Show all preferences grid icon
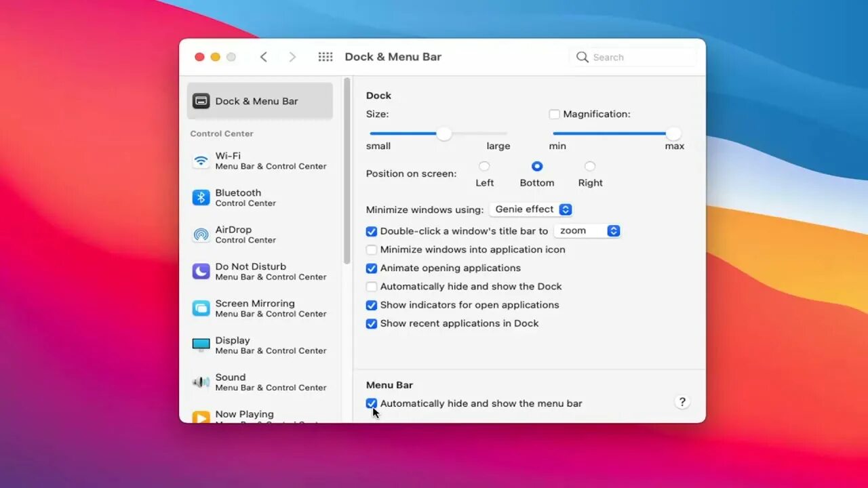868x488 pixels. [325, 57]
